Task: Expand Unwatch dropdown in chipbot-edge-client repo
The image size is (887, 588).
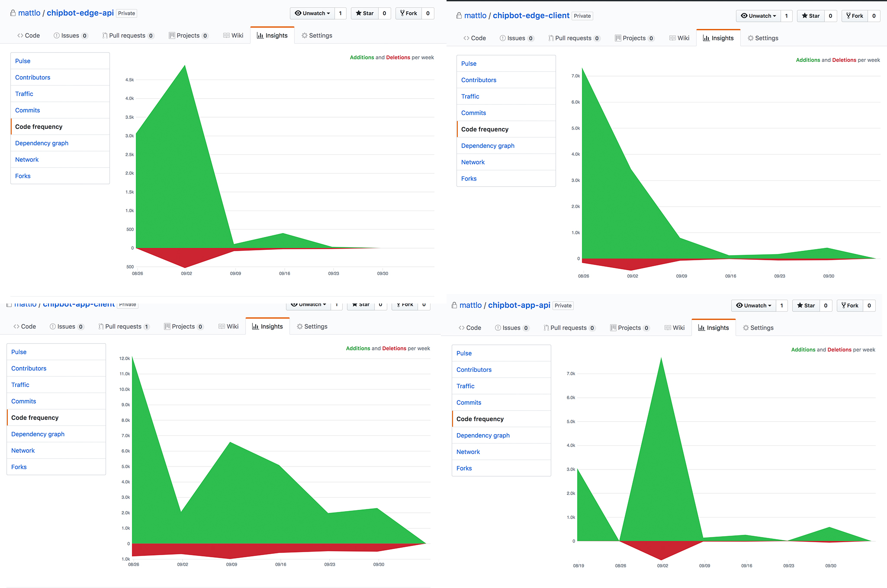Action: point(758,16)
